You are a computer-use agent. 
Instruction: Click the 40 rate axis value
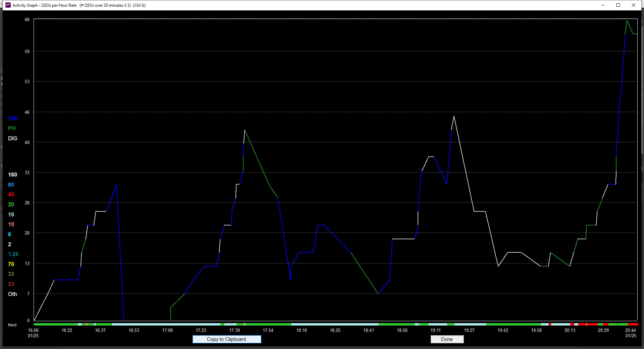[x=27, y=142]
